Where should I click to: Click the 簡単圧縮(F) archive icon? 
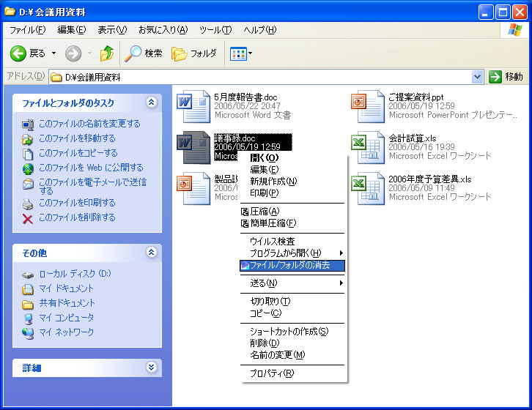[245, 223]
